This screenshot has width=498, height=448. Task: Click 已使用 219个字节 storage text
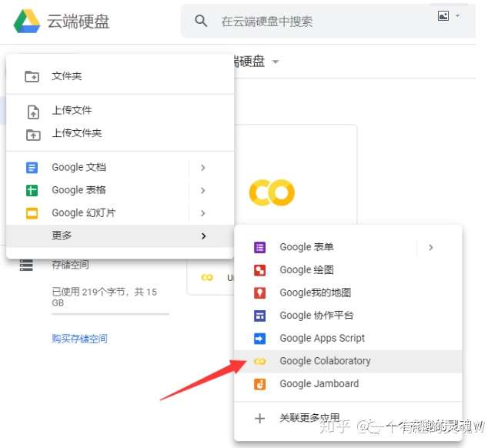[x=104, y=297]
